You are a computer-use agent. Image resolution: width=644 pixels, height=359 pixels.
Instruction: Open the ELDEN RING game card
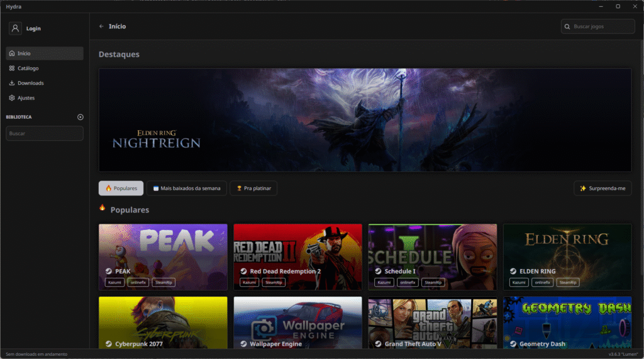[x=567, y=257]
